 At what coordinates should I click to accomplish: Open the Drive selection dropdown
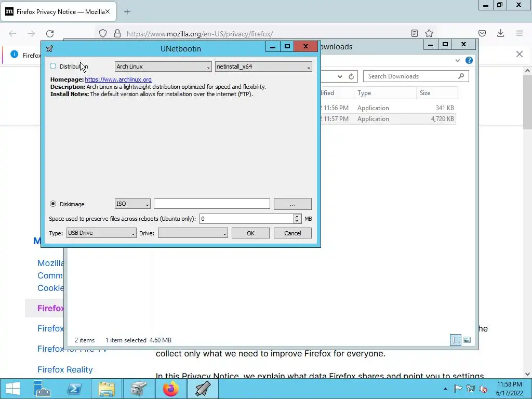pos(193,233)
